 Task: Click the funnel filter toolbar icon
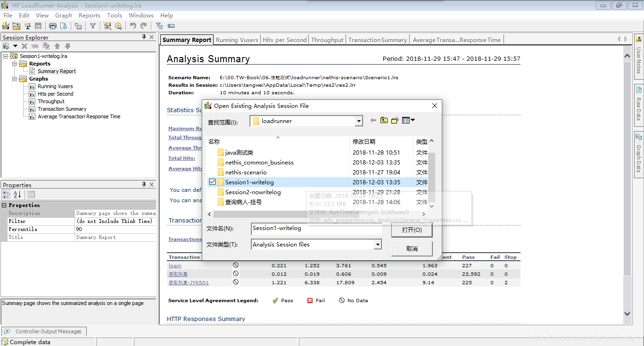[93, 26]
